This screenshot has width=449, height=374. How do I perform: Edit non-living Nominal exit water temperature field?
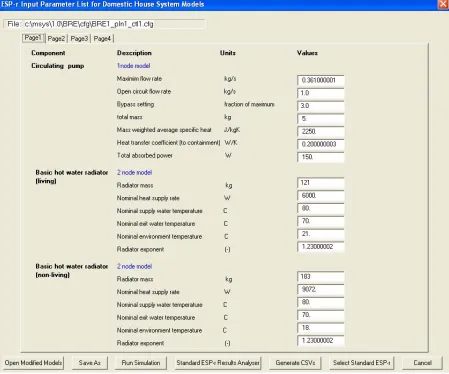[320, 315]
